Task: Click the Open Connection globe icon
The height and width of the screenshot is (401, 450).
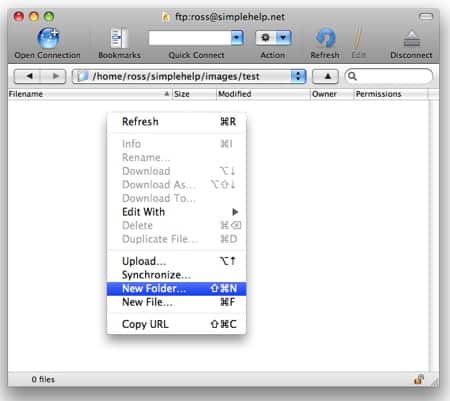Action: coord(48,38)
